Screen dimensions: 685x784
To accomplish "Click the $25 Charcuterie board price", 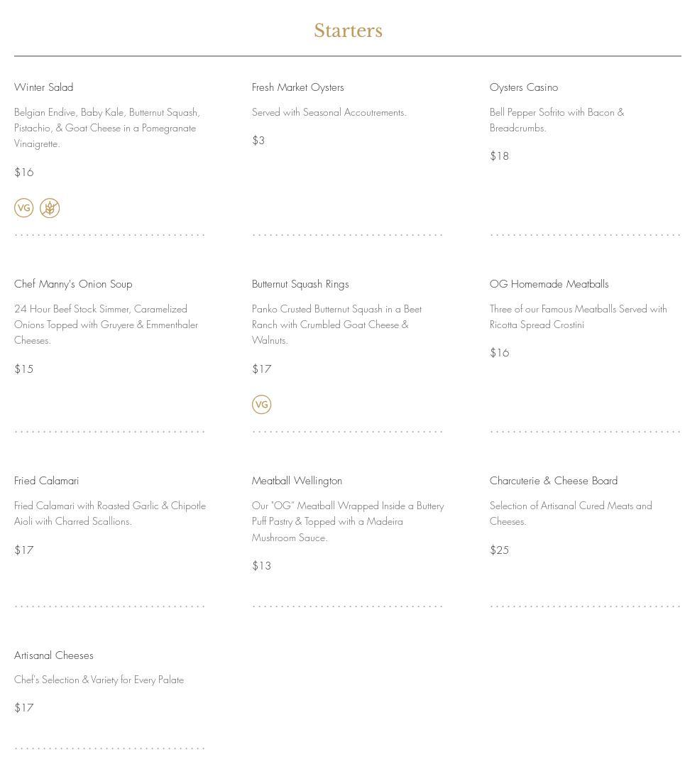I will coord(500,550).
